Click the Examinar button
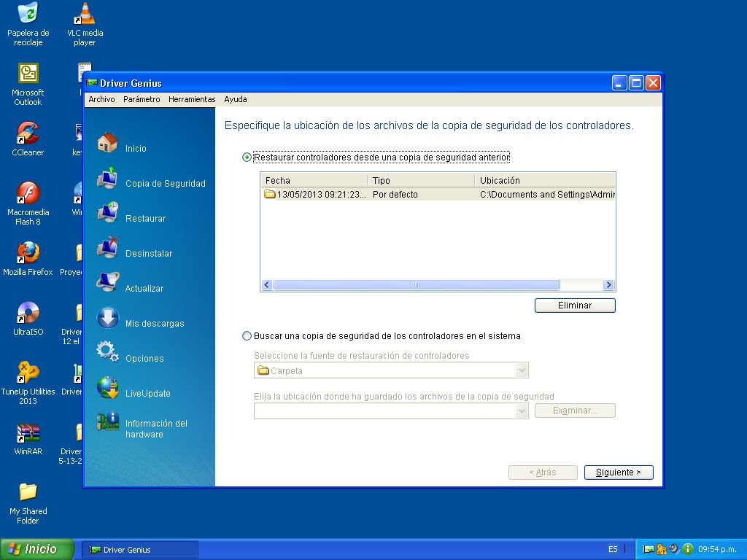The width and height of the screenshot is (747, 560). coord(575,411)
